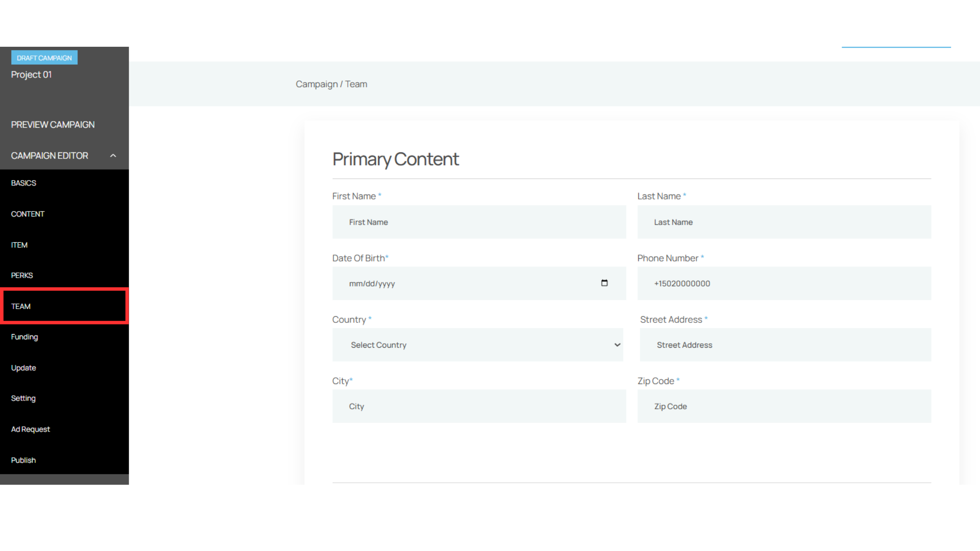Collapse the Campaign Editor chevron
The width and height of the screenshot is (980, 551).
point(113,156)
